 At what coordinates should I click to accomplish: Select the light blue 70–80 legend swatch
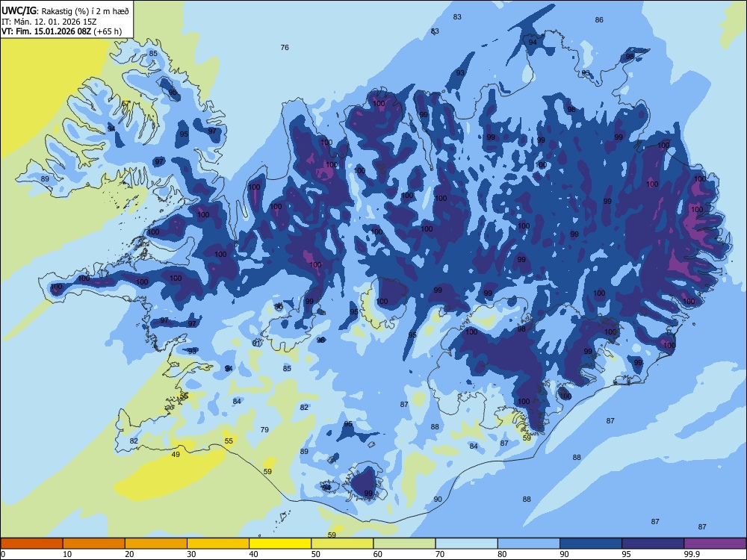coord(466,544)
